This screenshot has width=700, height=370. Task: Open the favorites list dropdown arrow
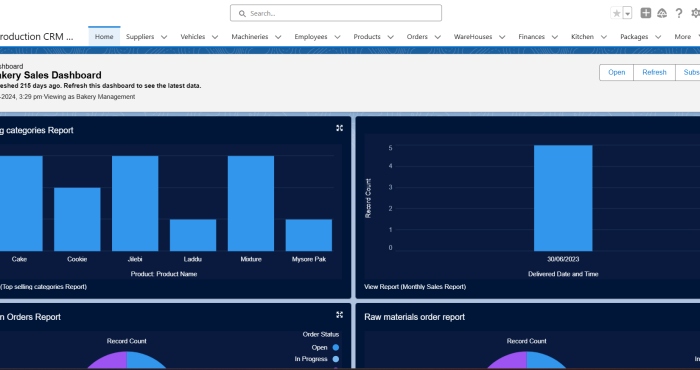click(627, 13)
